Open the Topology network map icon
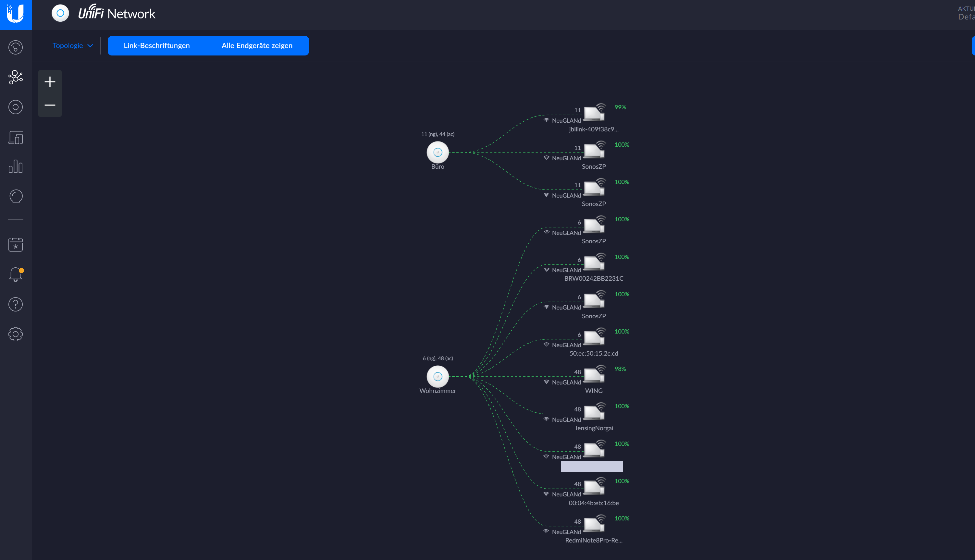This screenshot has height=560, width=975. [x=15, y=77]
